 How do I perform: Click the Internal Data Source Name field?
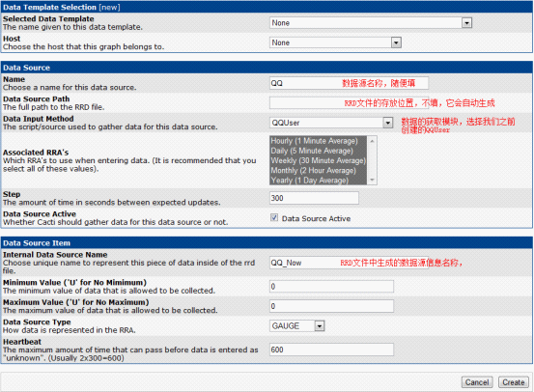coord(349,263)
